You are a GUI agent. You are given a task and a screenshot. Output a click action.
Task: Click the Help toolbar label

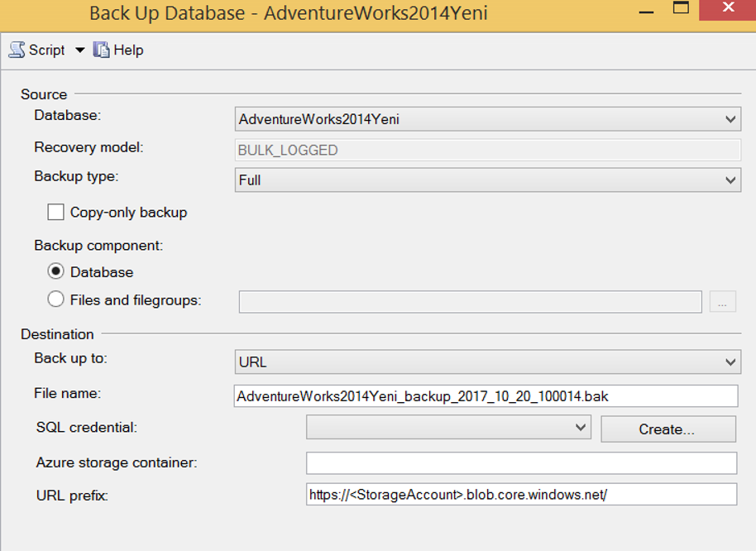click(x=128, y=50)
